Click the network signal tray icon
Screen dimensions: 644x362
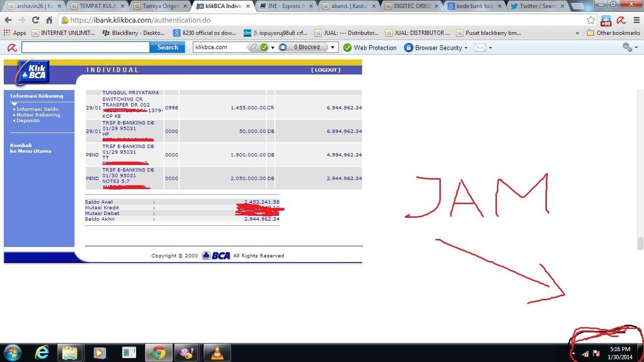point(585,353)
